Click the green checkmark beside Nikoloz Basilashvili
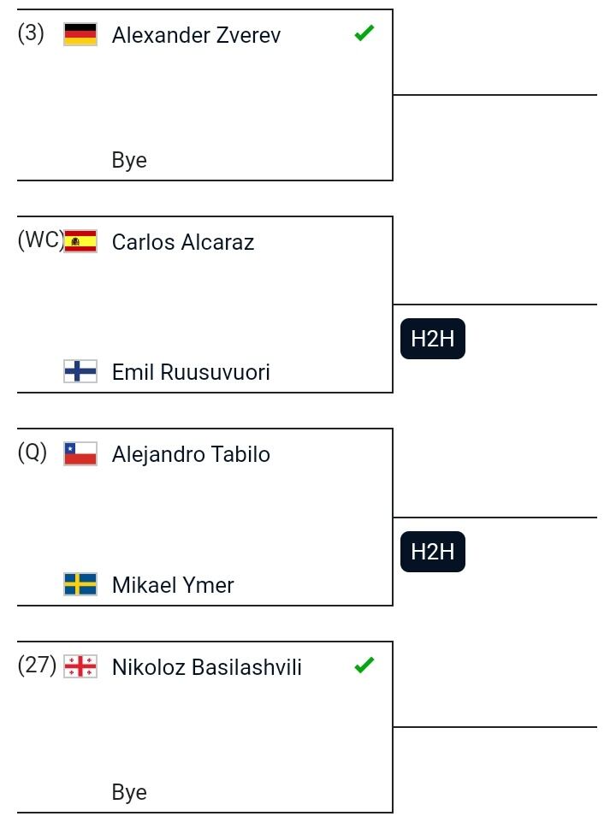Image resolution: width=616 pixels, height=840 pixels. click(364, 665)
